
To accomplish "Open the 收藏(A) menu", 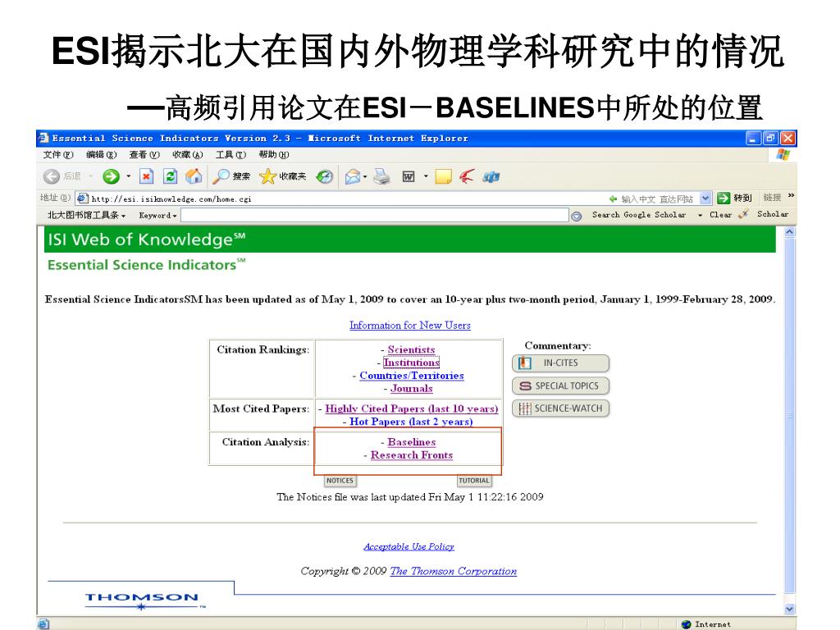I will [188, 155].
